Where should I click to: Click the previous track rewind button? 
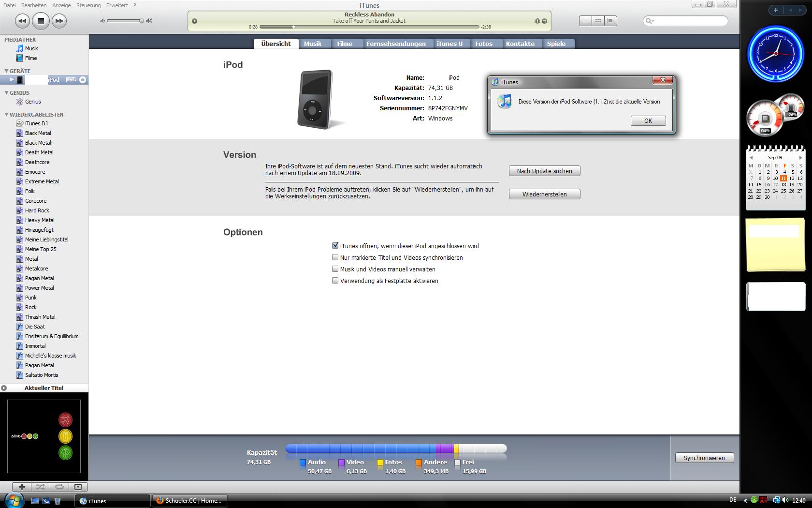tap(22, 21)
